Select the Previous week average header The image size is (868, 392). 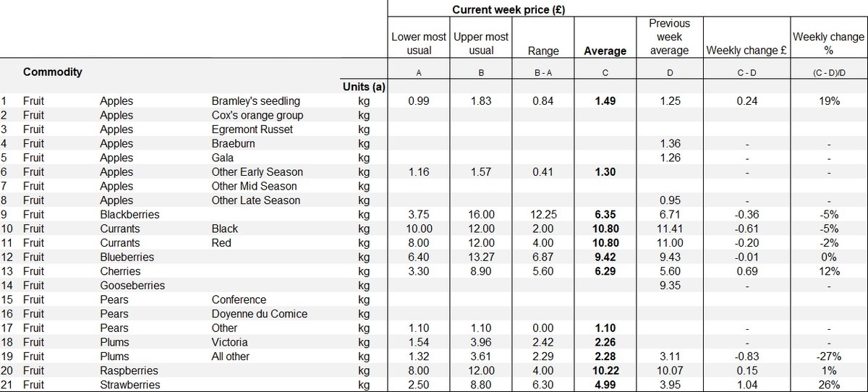point(669,37)
